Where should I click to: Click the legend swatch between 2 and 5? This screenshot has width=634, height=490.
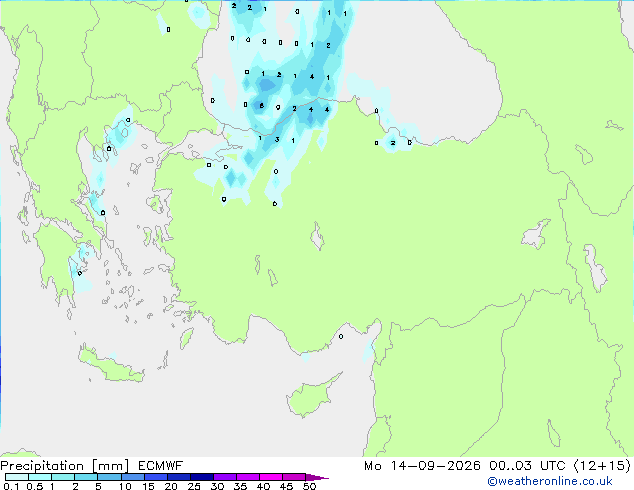click(x=86, y=477)
